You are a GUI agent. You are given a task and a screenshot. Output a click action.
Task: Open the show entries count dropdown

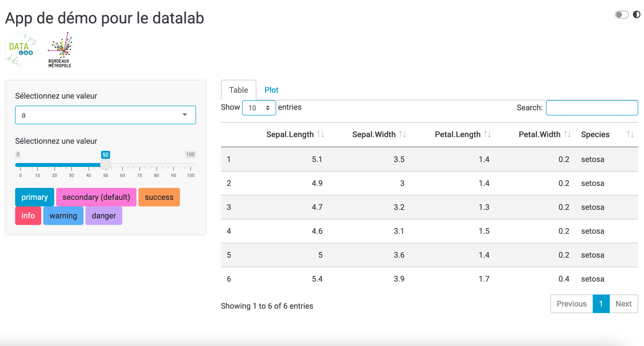coord(259,108)
